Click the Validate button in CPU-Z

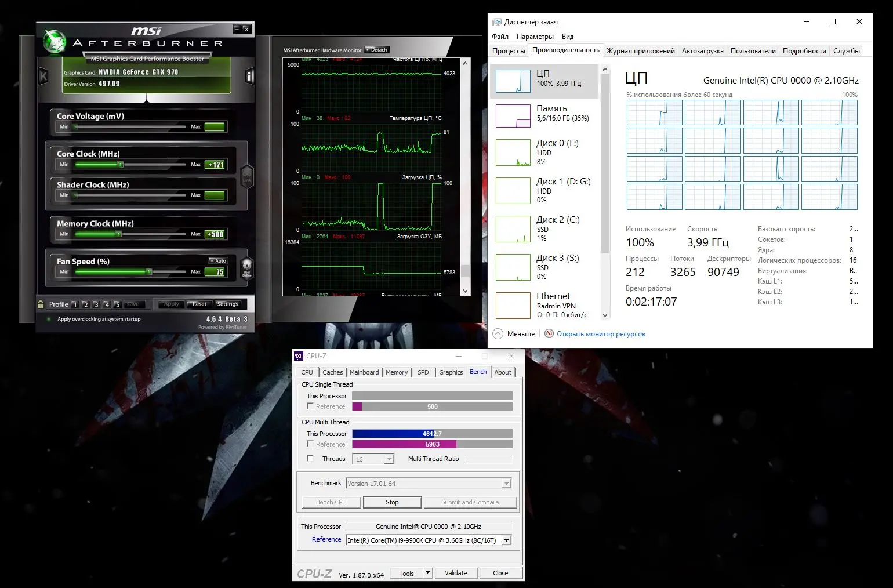(x=456, y=573)
